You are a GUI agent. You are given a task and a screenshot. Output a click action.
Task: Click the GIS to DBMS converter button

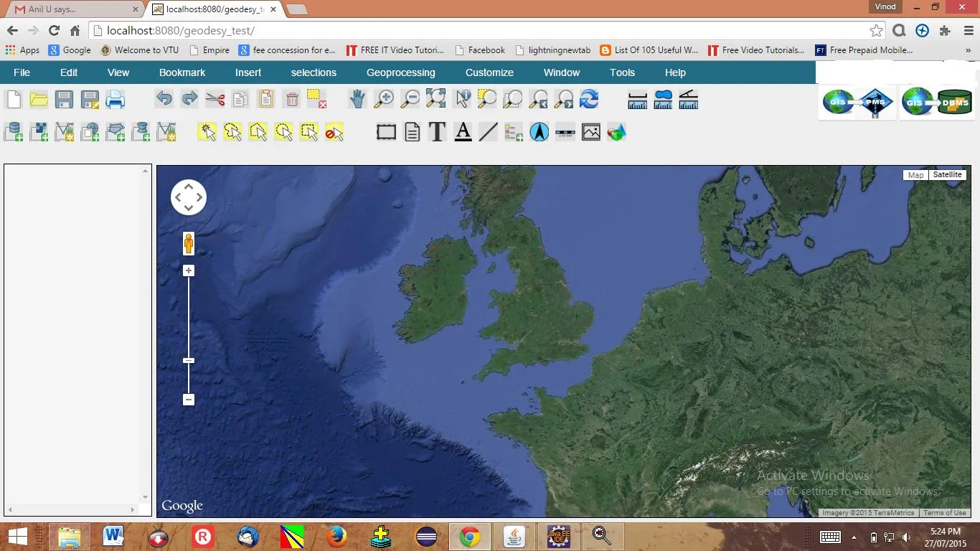pyautogui.click(x=937, y=103)
